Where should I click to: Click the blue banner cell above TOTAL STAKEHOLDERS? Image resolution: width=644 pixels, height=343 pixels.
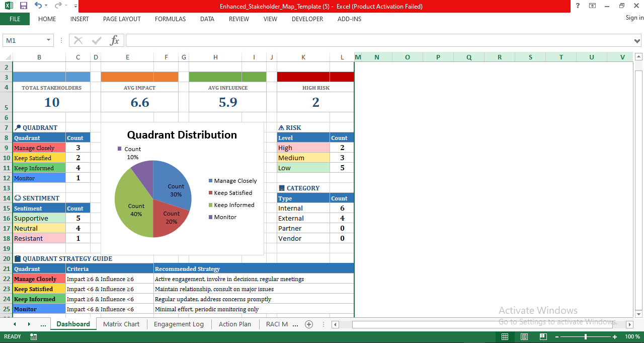(51, 77)
